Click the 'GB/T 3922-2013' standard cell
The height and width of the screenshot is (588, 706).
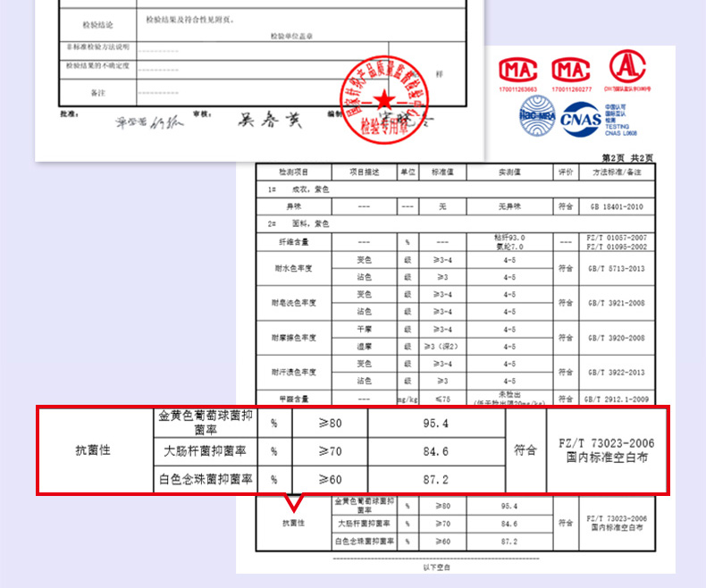coord(617,373)
